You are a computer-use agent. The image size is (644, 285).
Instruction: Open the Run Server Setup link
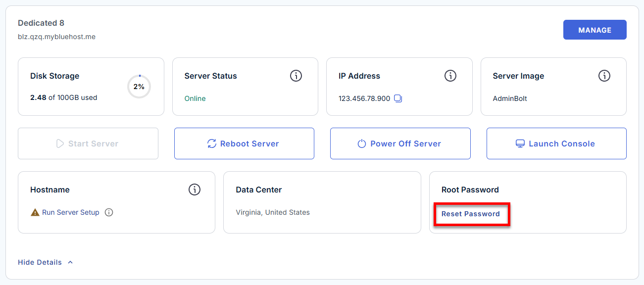coord(71,212)
